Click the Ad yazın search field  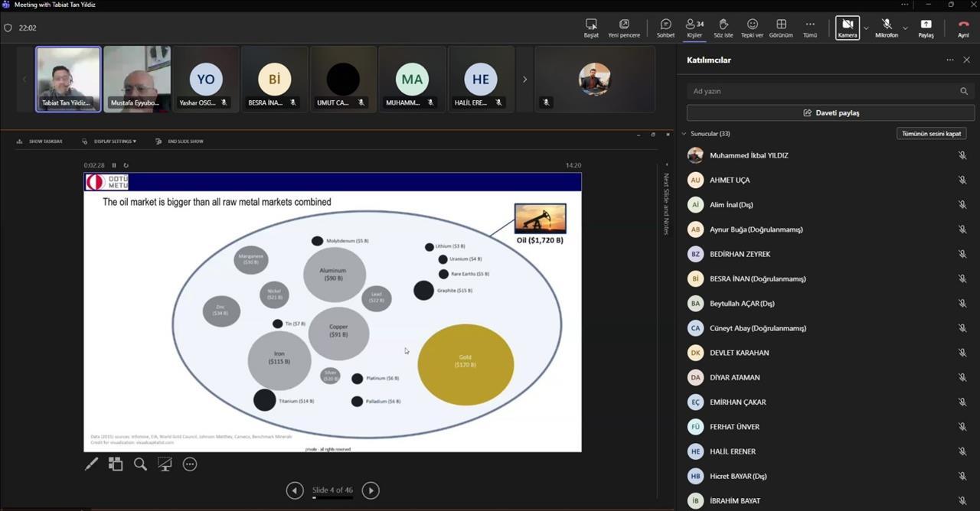[823, 91]
